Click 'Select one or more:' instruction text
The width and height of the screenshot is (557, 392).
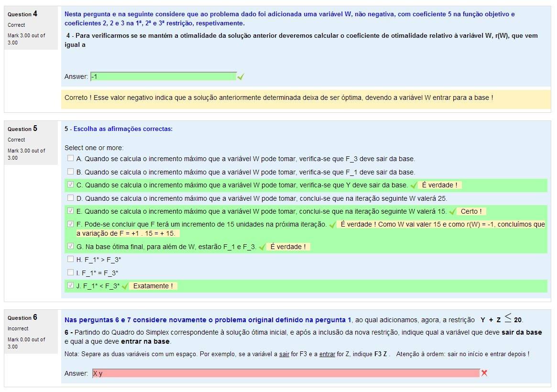pyautogui.click(x=94, y=148)
